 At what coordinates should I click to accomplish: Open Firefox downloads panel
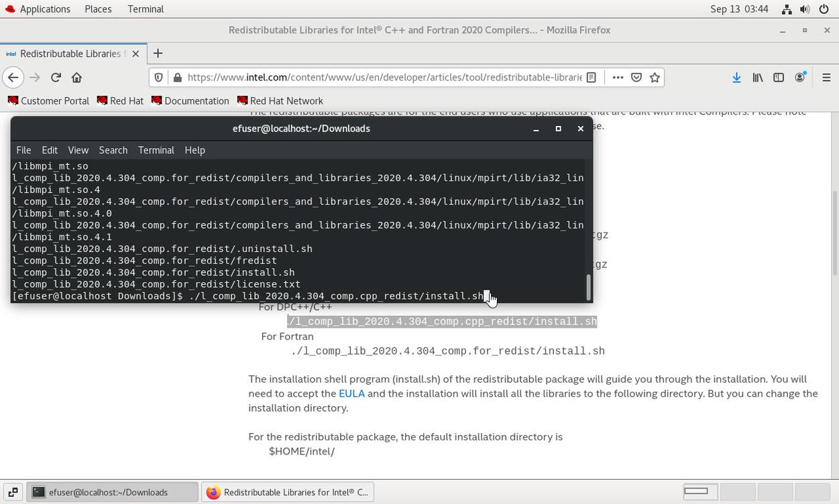click(x=736, y=77)
